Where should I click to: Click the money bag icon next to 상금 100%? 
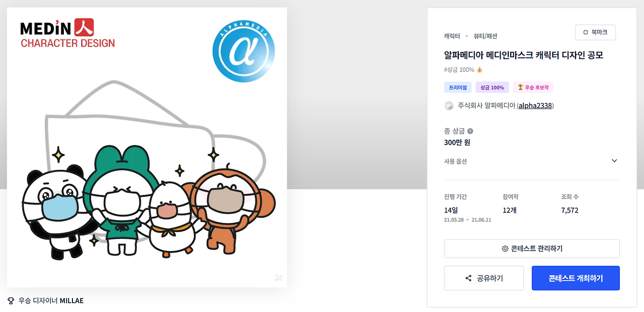pos(479,70)
